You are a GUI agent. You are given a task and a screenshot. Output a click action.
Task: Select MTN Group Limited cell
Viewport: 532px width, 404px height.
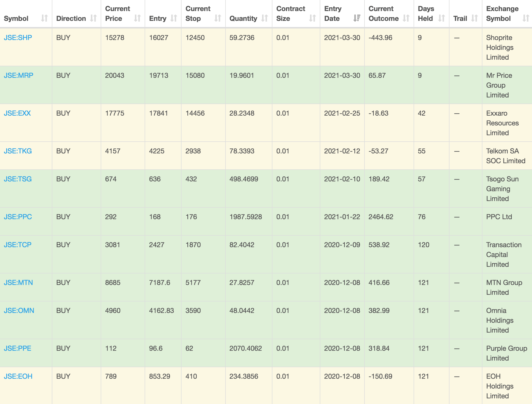tap(507, 287)
